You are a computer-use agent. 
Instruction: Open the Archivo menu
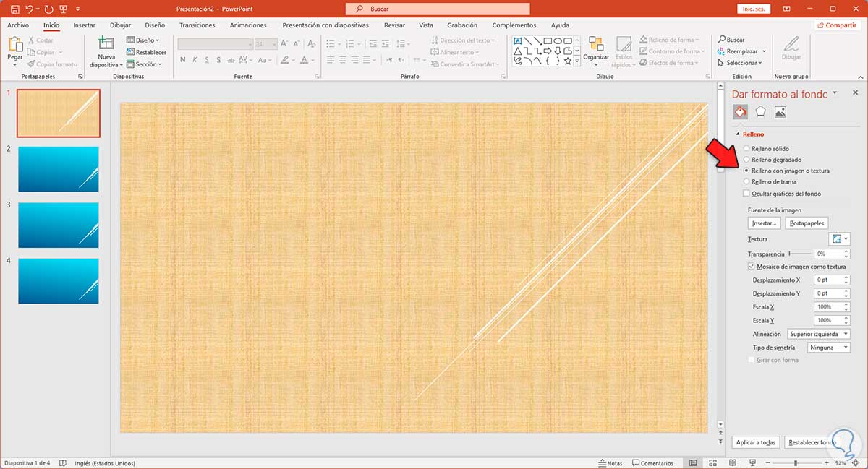pos(18,25)
